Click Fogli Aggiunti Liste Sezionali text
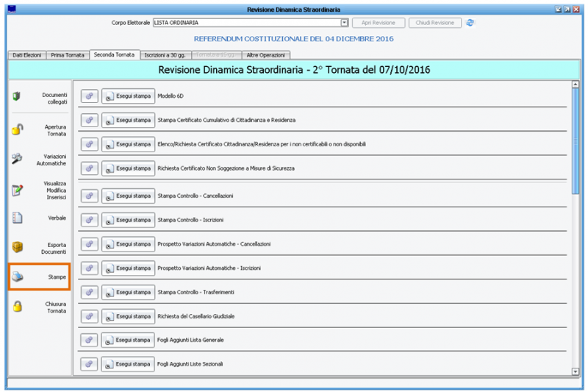This screenshot has height=392, width=588. (190, 364)
